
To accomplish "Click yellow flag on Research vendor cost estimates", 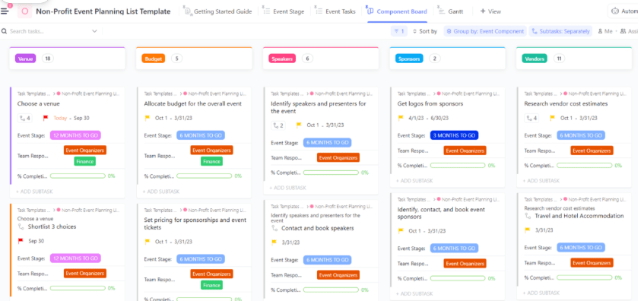I will coord(553,119).
